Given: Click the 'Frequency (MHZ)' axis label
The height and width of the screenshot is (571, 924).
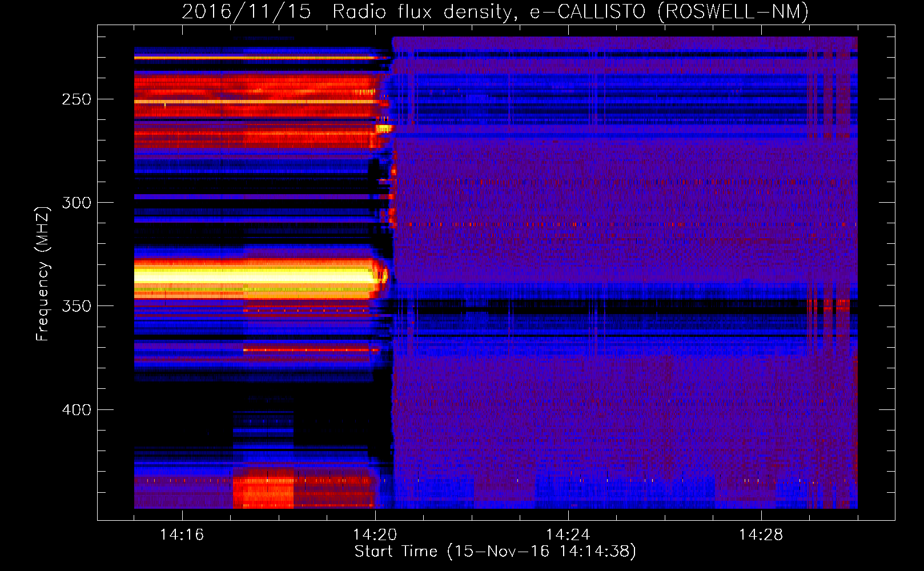Looking at the screenshot, I should click(x=43, y=274).
